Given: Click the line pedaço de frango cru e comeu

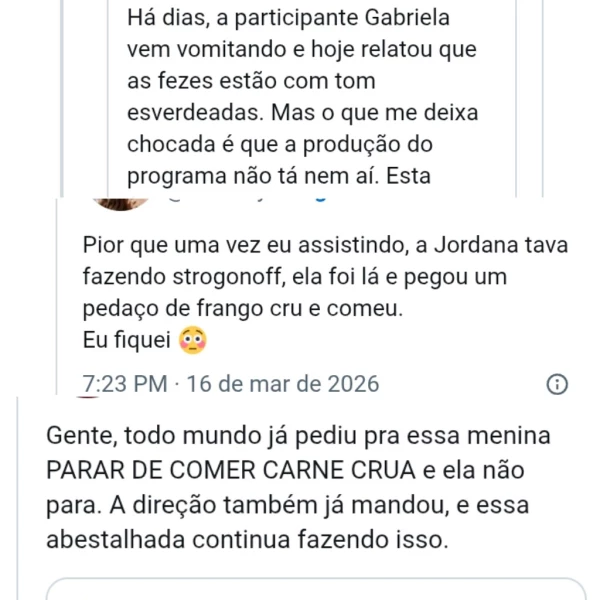Looking at the screenshot, I should point(243,309).
